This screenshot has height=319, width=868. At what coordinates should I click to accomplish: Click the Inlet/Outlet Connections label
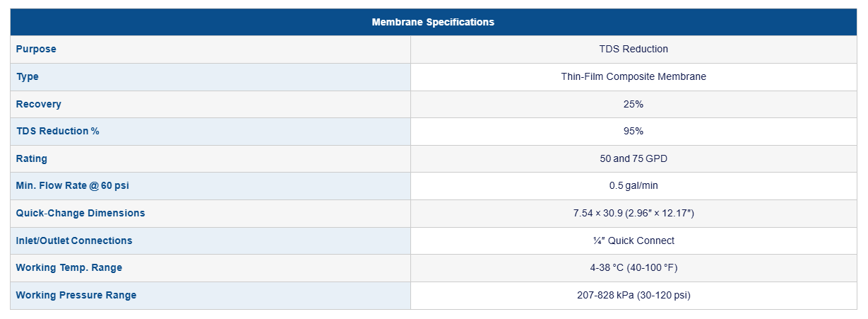[x=74, y=240]
